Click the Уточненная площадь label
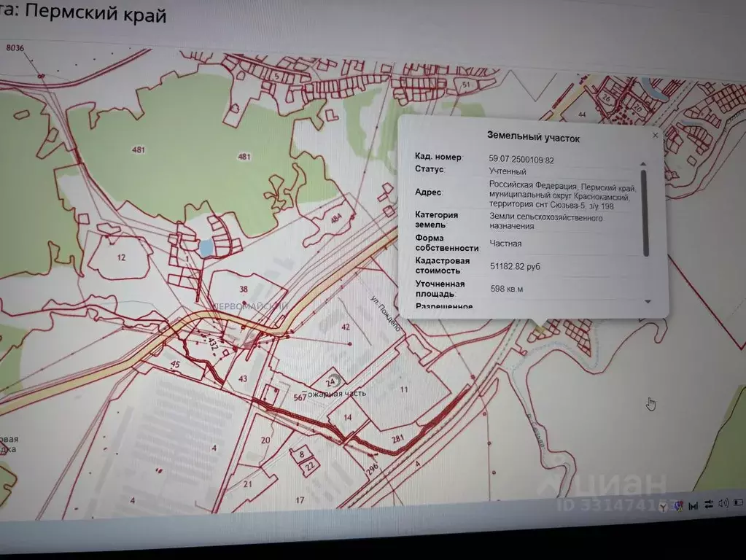Screen dimensions: 746x560 click(x=440, y=289)
